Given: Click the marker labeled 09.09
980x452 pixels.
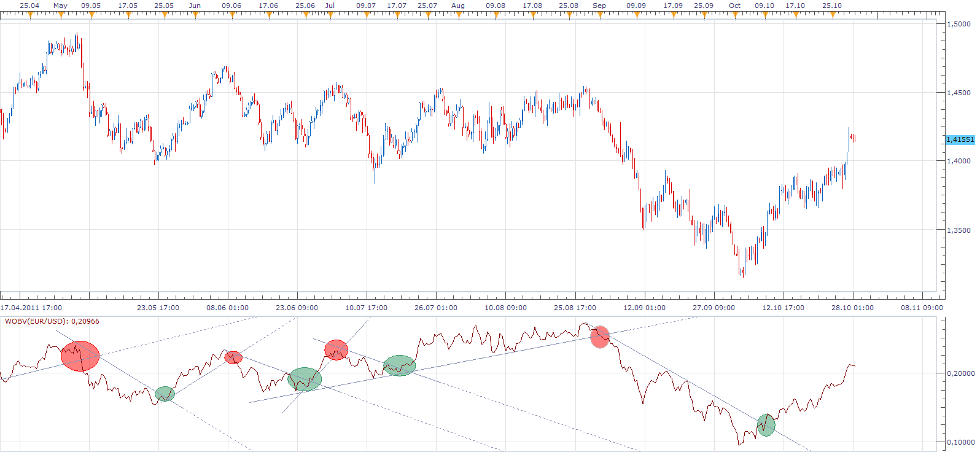Looking at the screenshot, I should click(636, 15).
